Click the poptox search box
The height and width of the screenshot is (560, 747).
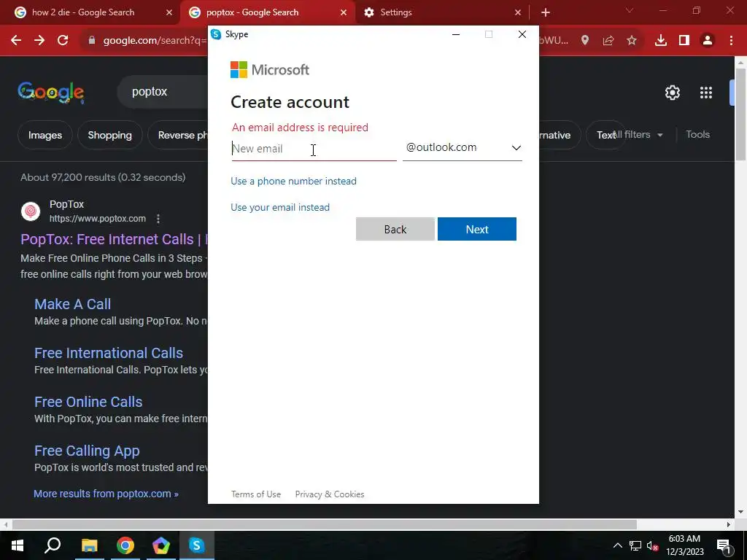click(x=162, y=92)
